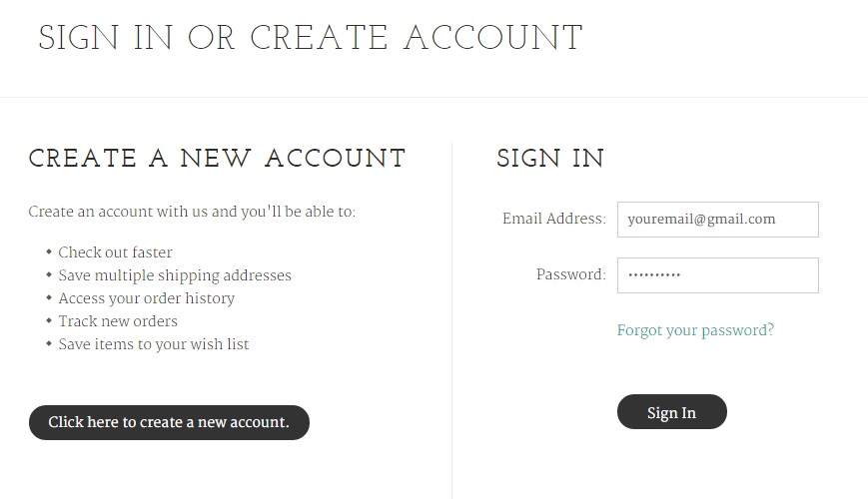Viewport: 868px width, 499px height.
Task: Click the 'Email Address:' field label
Action: [x=553, y=219]
